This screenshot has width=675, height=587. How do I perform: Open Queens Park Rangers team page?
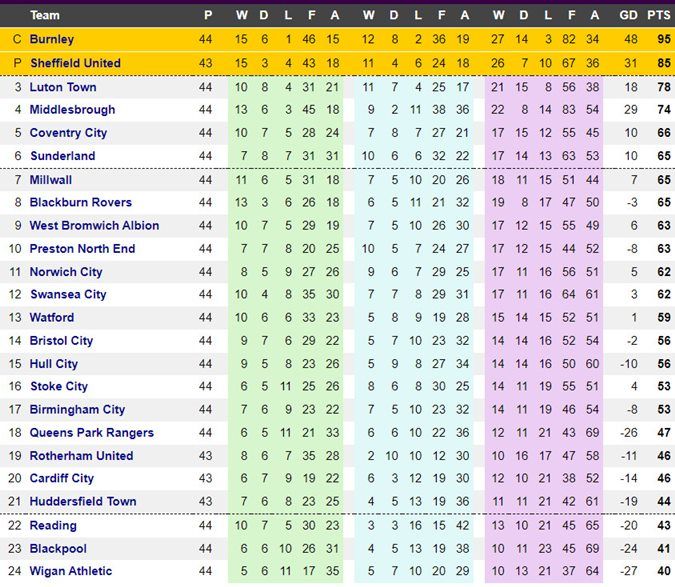tap(92, 433)
